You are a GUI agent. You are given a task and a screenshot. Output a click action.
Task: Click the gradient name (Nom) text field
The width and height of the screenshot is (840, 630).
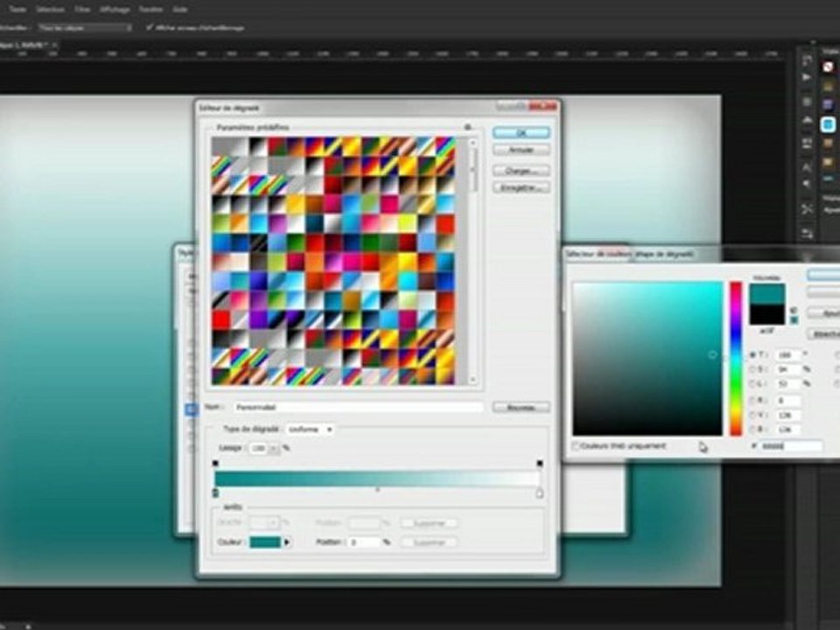(359, 407)
